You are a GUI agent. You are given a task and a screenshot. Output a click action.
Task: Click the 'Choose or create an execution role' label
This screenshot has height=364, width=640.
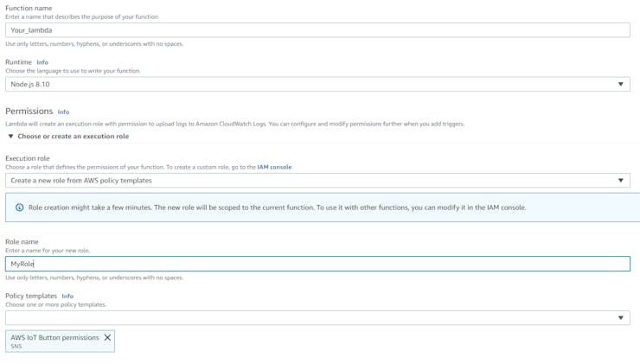74,137
